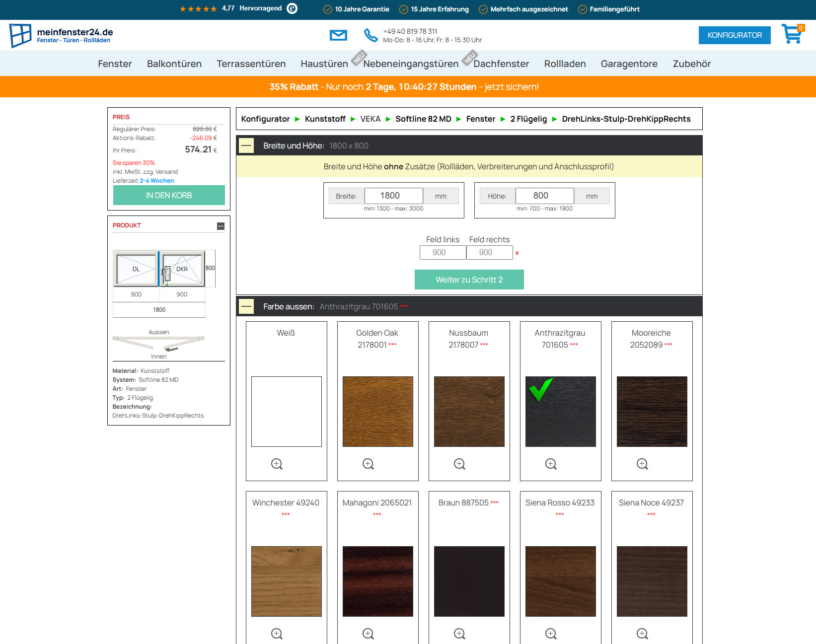Screen dimensions: 816x644
Task: Zoom the Nussbaum sample magnifier
Action: point(459,464)
